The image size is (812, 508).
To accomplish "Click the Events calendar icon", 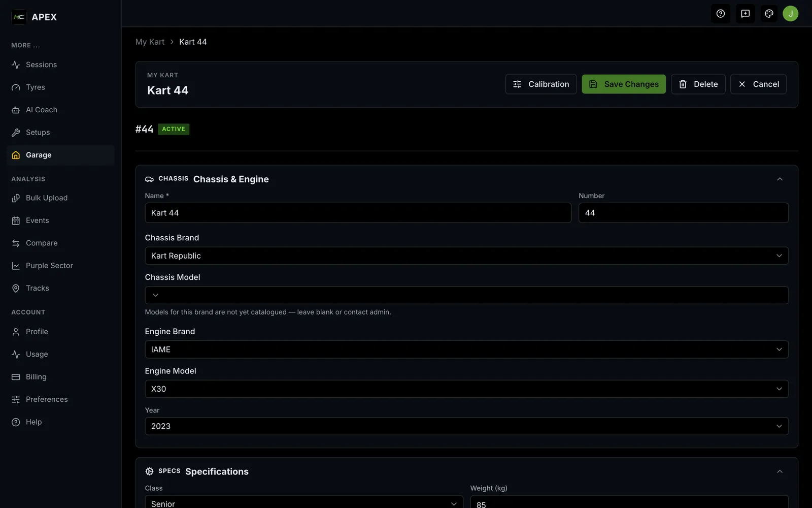I will click(x=16, y=220).
